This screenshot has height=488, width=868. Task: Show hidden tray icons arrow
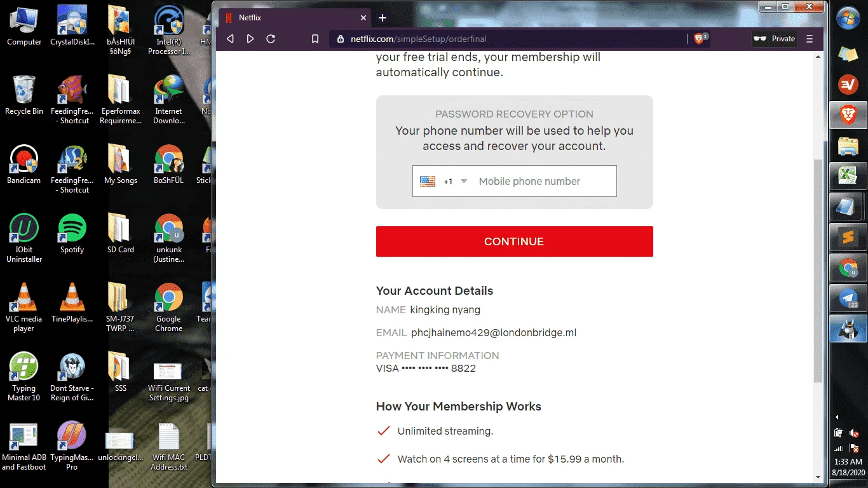(x=837, y=417)
